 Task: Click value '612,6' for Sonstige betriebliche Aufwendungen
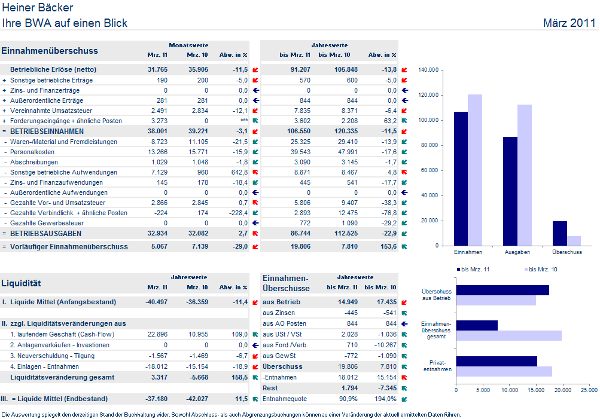click(240, 173)
